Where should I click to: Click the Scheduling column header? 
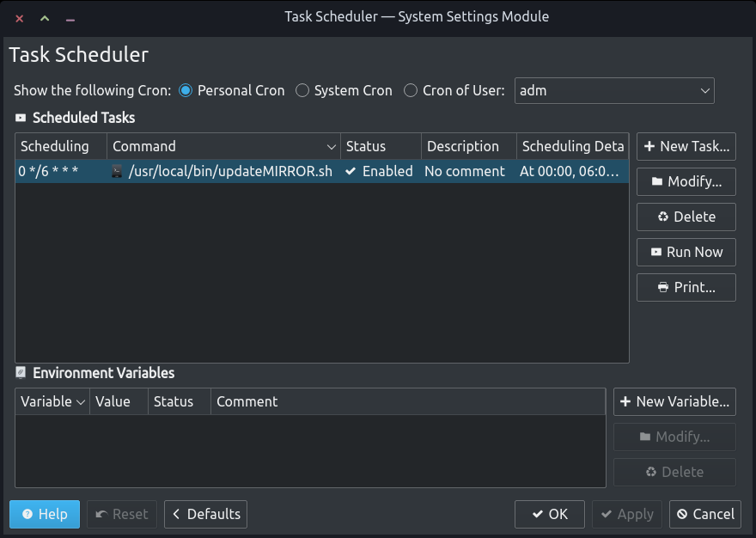click(x=61, y=146)
